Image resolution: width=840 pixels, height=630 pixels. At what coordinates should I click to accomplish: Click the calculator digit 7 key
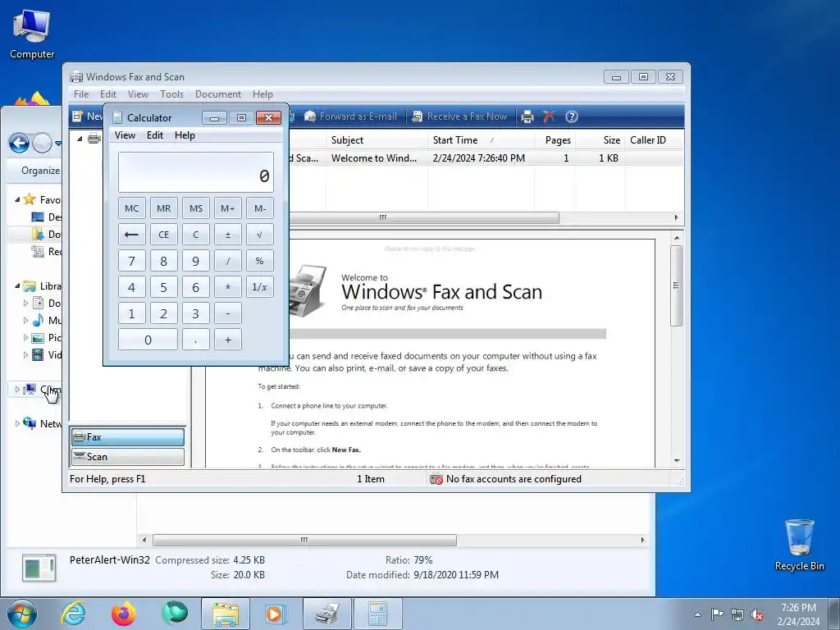pyautogui.click(x=132, y=261)
